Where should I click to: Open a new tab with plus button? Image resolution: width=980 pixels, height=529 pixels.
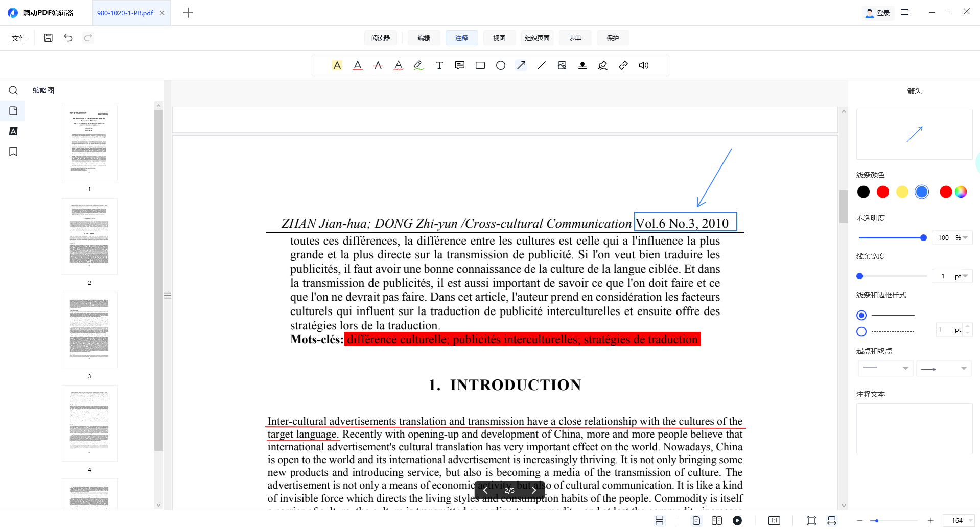[188, 13]
